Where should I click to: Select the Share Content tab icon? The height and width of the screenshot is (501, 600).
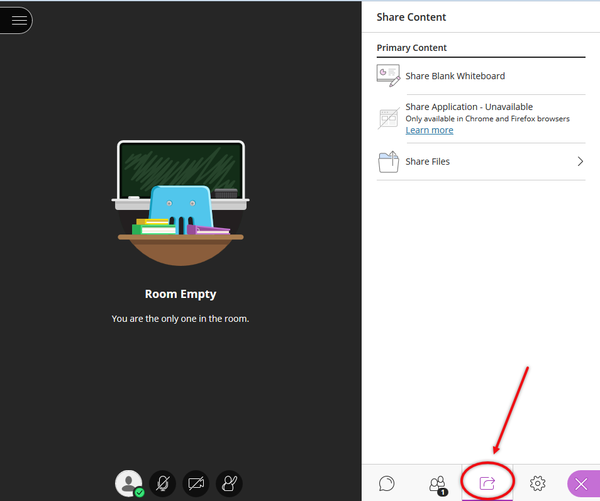pos(487,483)
